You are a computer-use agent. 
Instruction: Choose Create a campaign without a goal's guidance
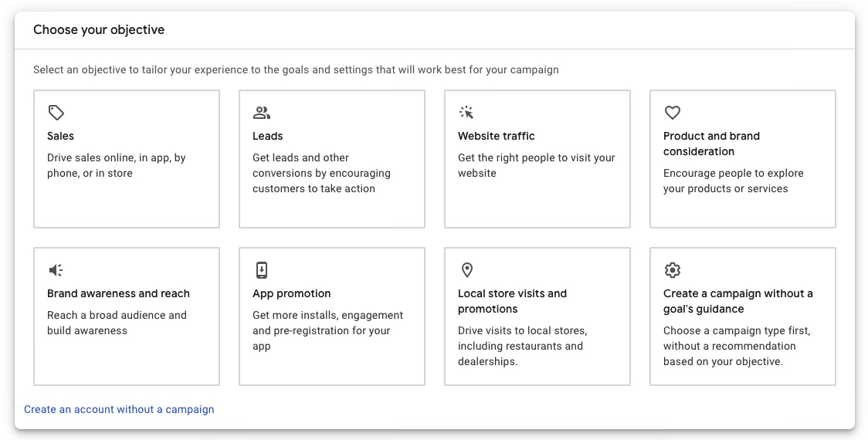pos(738,302)
